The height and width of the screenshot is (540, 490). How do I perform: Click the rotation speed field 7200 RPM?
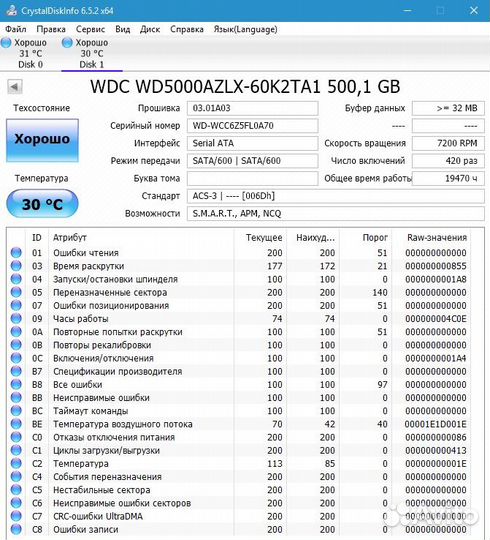(x=448, y=143)
